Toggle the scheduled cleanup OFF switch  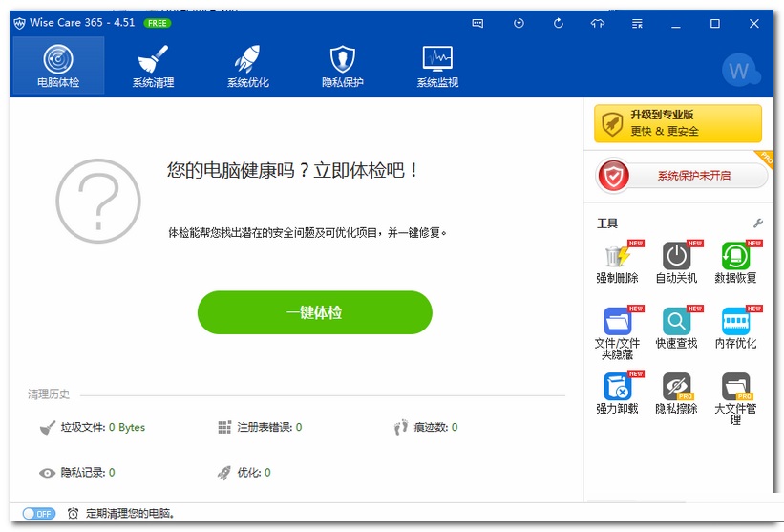point(38,514)
